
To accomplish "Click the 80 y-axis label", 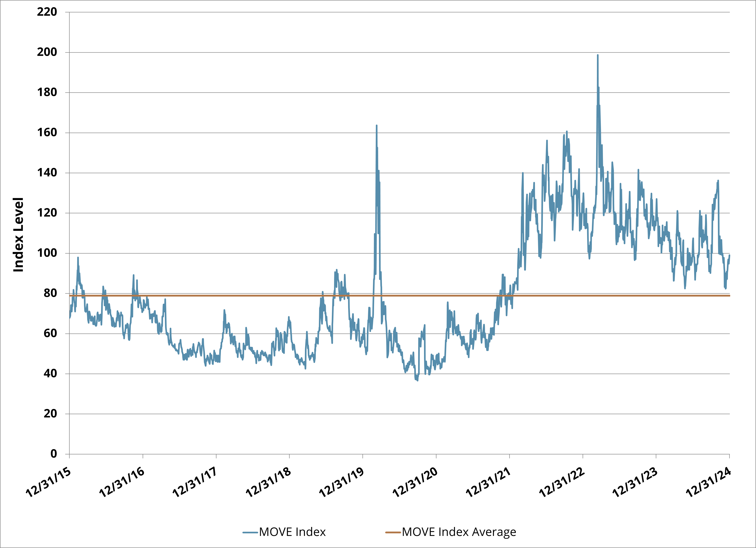I will (50, 293).
